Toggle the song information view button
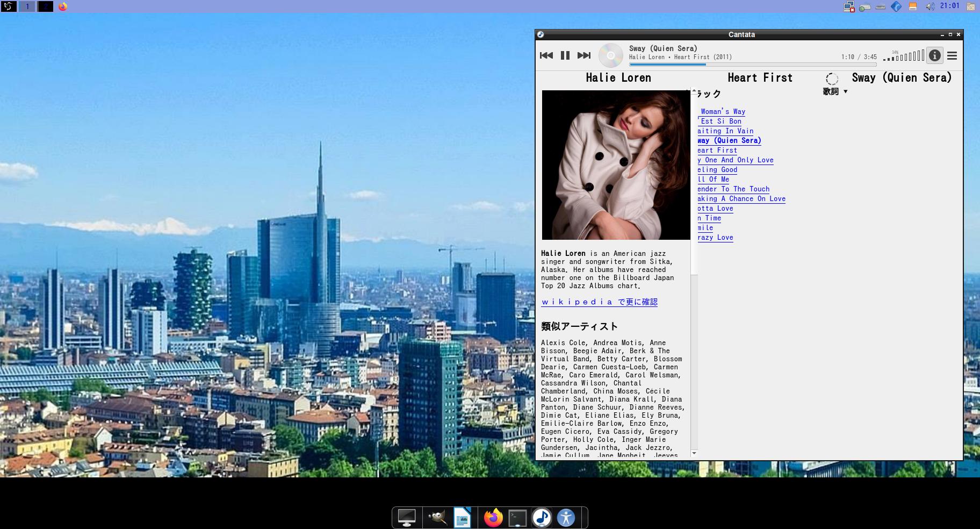Image resolution: width=980 pixels, height=529 pixels. pos(934,55)
